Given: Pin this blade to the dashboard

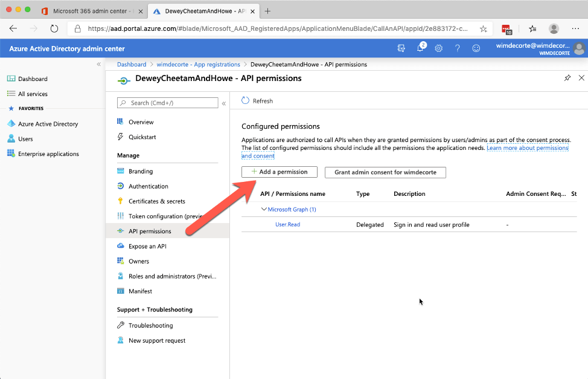Looking at the screenshot, I should pos(567,78).
